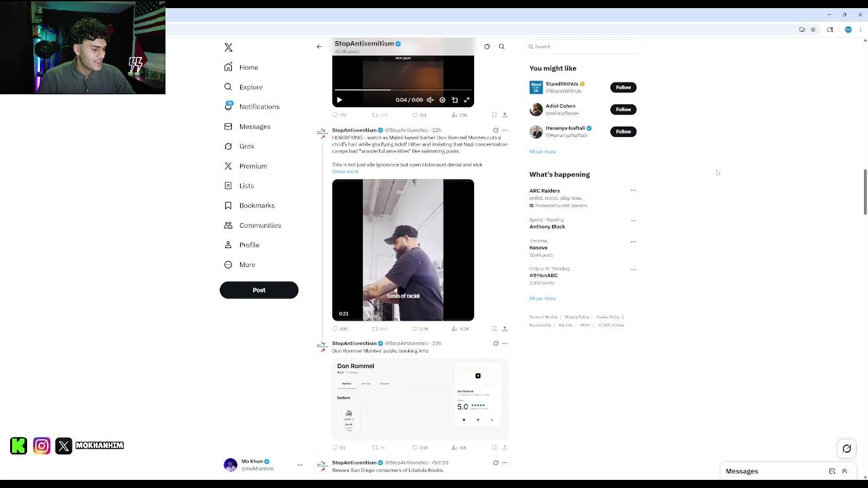Click Grok icon on HORRIFYING post
The image size is (868, 488).
pos(496,130)
